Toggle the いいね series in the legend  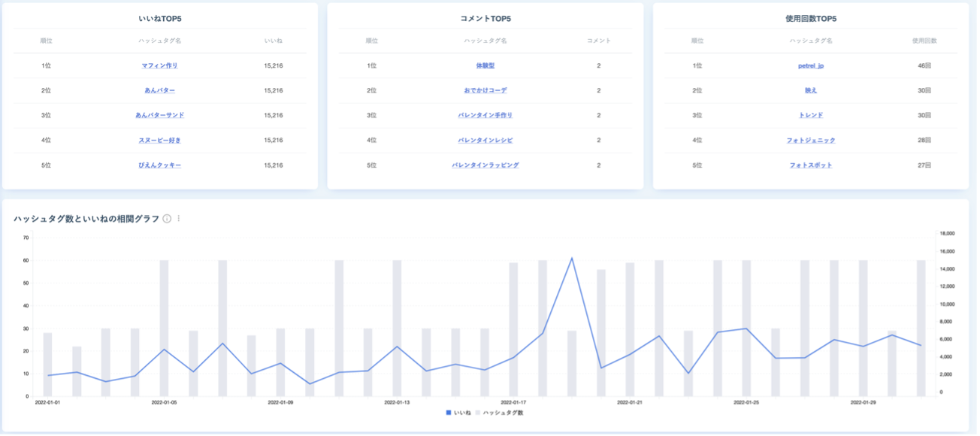tap(458, 413)
